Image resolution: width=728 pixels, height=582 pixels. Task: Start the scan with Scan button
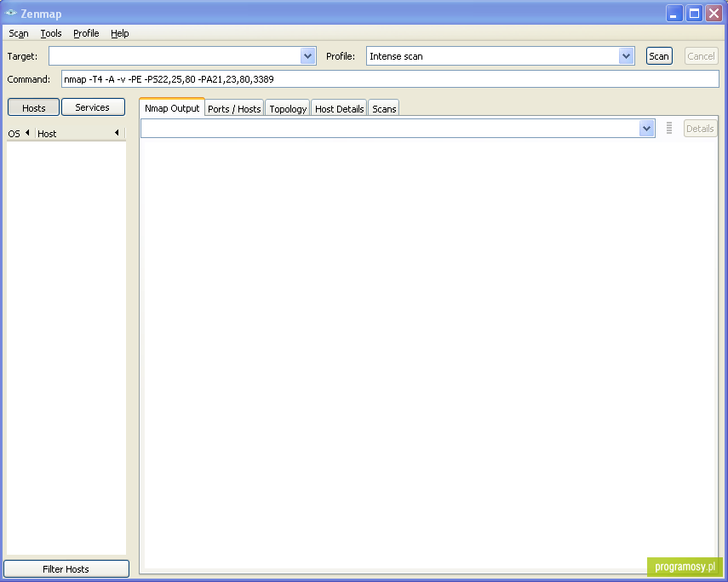click(659, 56)
